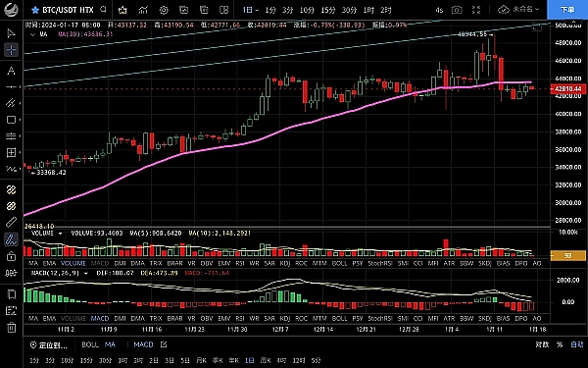
Task: Search symbols with the magnifier icon
Action: click(104, 10)
